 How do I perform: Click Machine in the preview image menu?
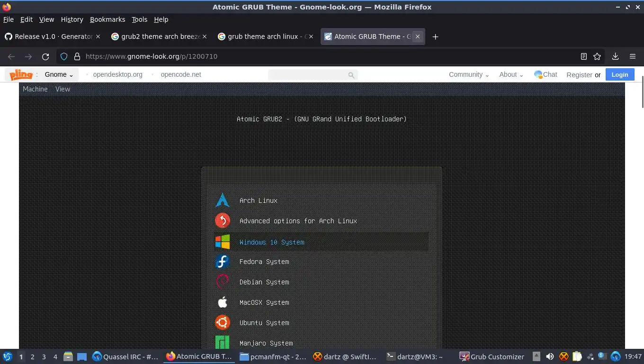tap(35, 89)
